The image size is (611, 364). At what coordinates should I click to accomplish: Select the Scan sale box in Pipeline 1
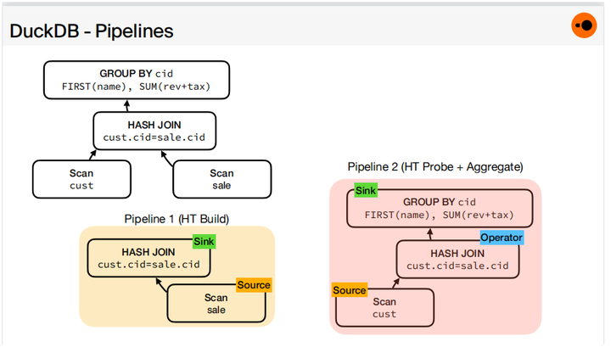pos(215,305)
